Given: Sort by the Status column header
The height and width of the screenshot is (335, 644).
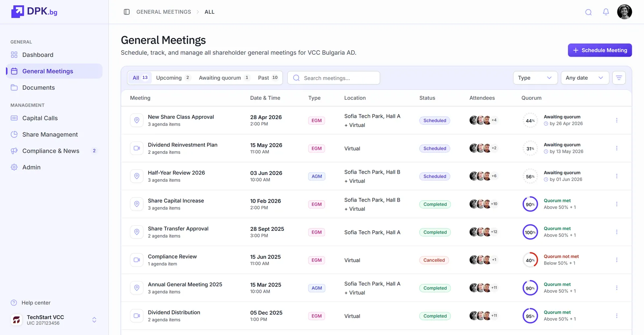Looking at the screenshot, I should click(427, 98).
